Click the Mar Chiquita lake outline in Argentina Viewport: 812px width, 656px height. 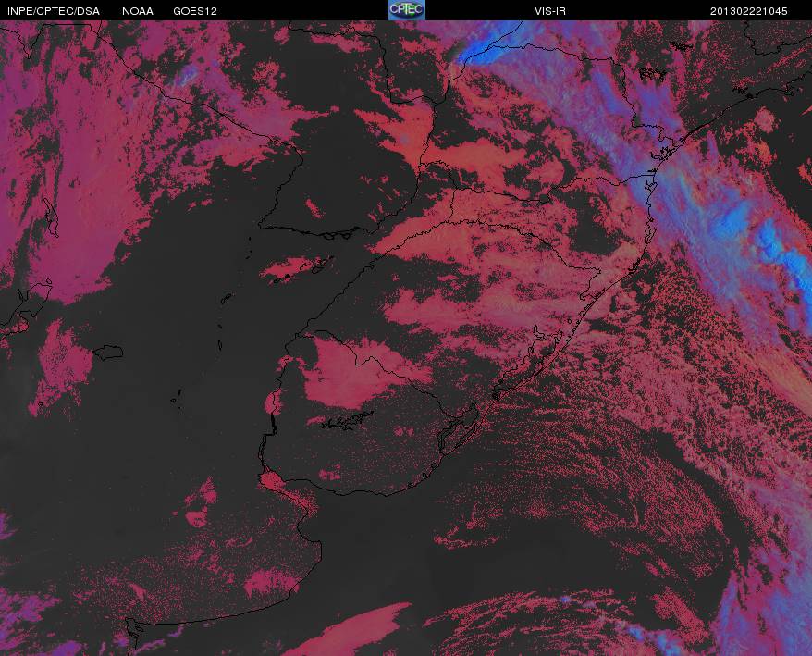tap(107, 353)
